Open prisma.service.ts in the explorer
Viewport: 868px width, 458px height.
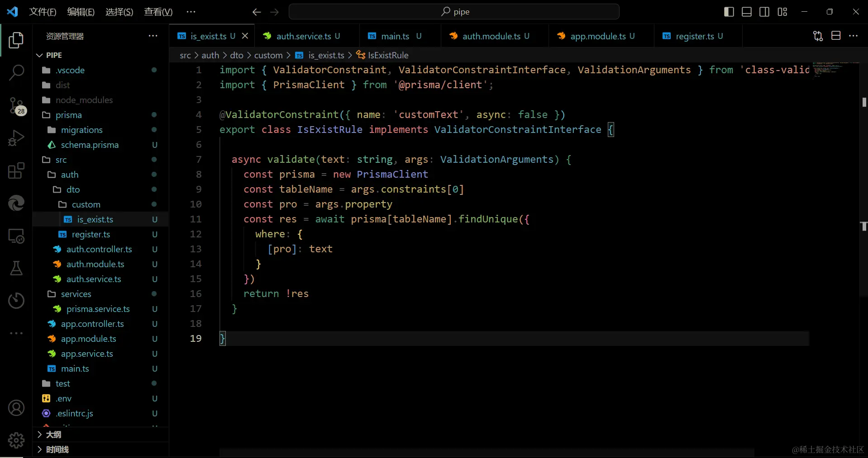coord(100,309)
